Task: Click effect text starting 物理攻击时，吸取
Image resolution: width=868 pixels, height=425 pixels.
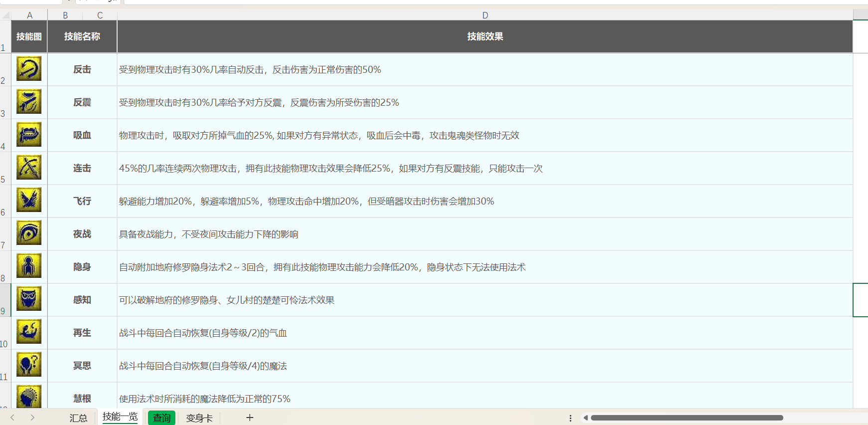Action: (319, 136)
